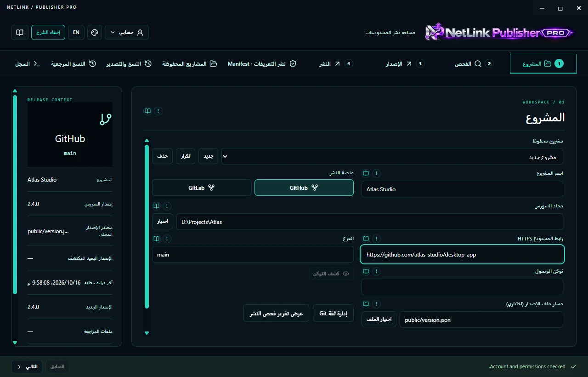Toggle كشف التوكن eye button
Viewport: 588px width, 377px height.
pyautogui.click(x=331, y=274)
